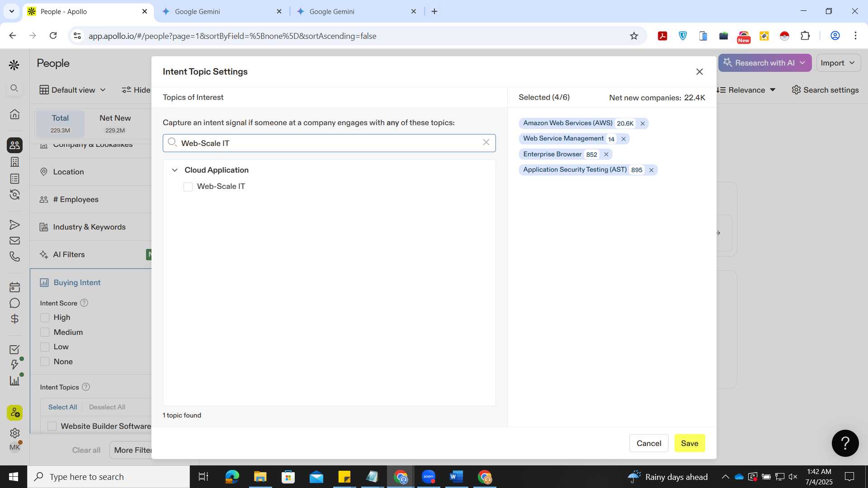This screenshot has width=868, height=488.
Task: Expand Industry & Keywords filter
Action: click(x=90, y=227)
